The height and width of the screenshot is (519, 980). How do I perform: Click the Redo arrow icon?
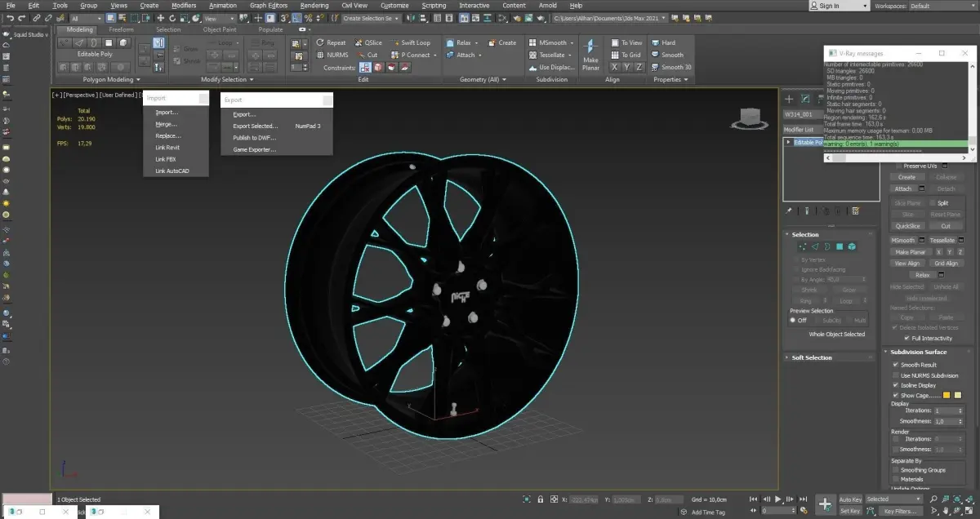(x=22, y=18)
